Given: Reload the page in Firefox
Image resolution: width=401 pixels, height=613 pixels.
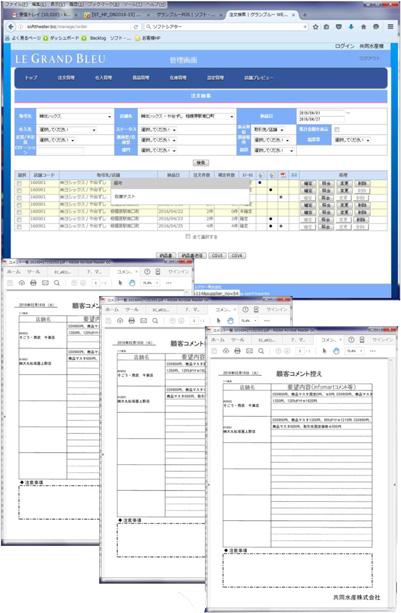Looking at the screenshot, I should 136,27.
